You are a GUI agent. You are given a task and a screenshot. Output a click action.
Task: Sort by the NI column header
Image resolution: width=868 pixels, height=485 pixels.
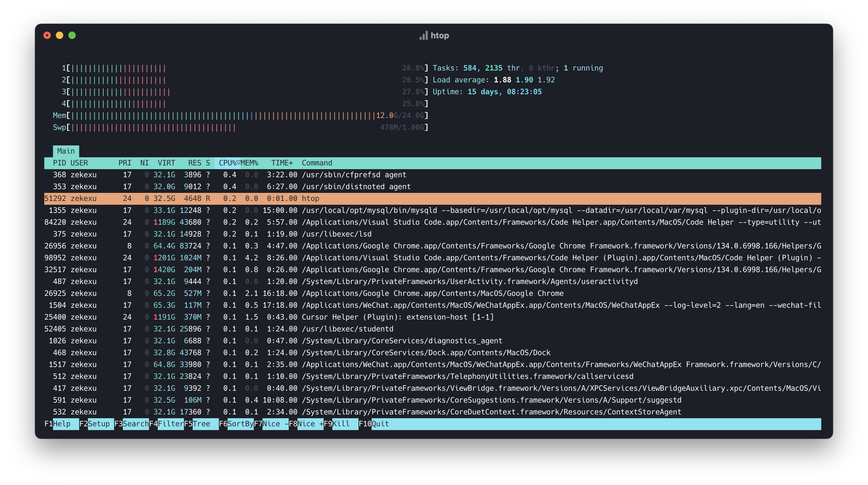[x=145, y=163]
